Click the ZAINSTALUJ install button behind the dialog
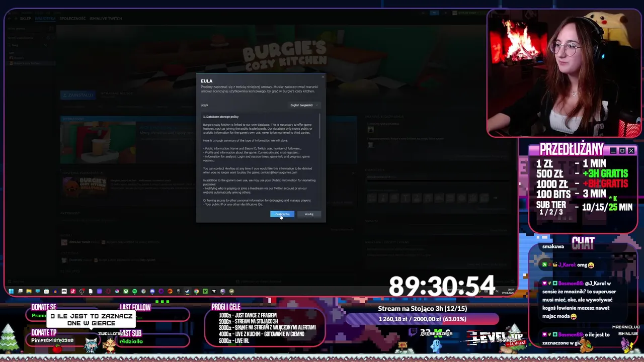 78,95
